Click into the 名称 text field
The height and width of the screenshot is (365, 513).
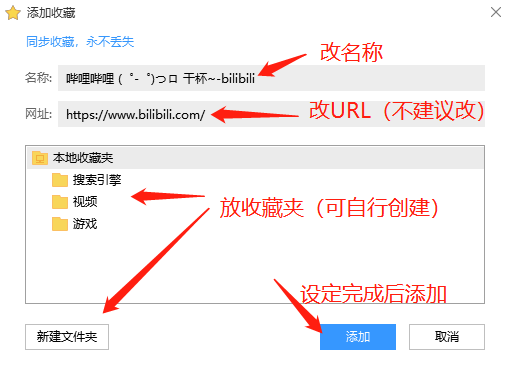coord(271,78)
